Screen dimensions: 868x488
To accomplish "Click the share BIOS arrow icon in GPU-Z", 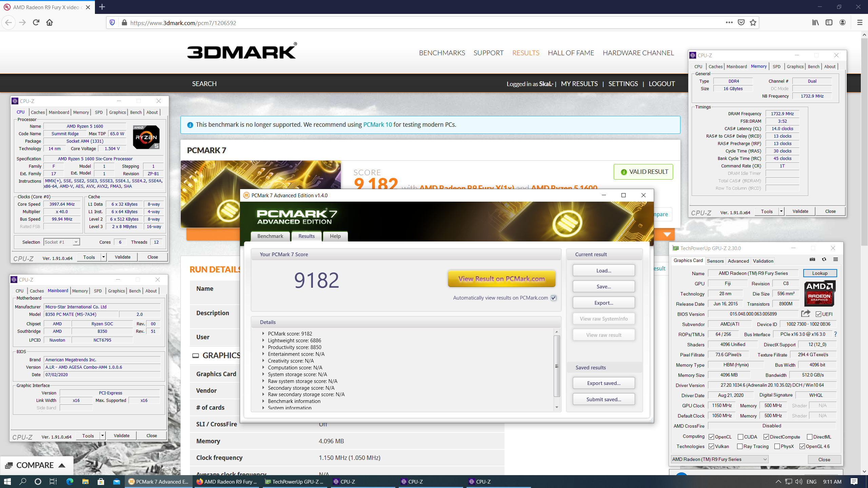I will point(806,313).
